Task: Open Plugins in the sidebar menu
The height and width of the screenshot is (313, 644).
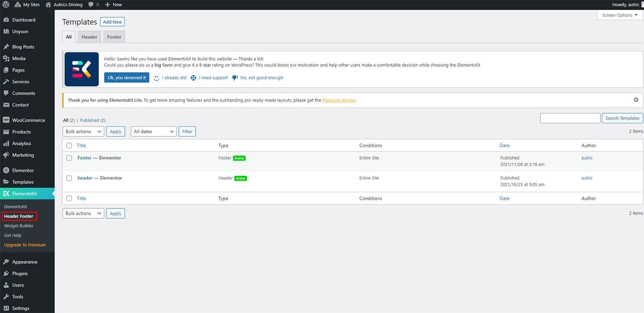Action: 20,274
